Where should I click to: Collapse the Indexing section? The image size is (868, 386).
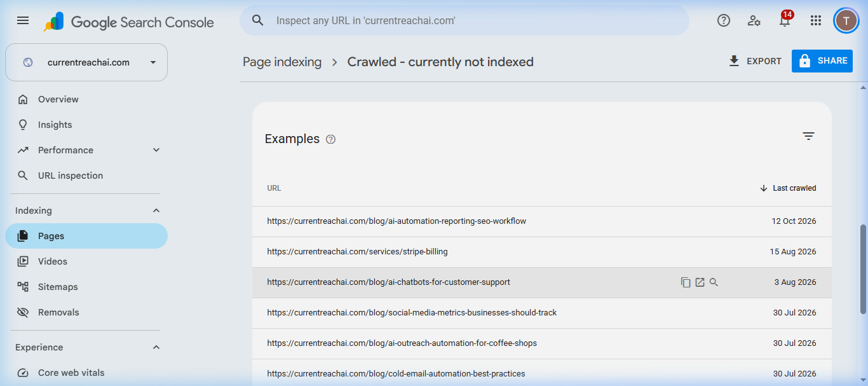156,210
